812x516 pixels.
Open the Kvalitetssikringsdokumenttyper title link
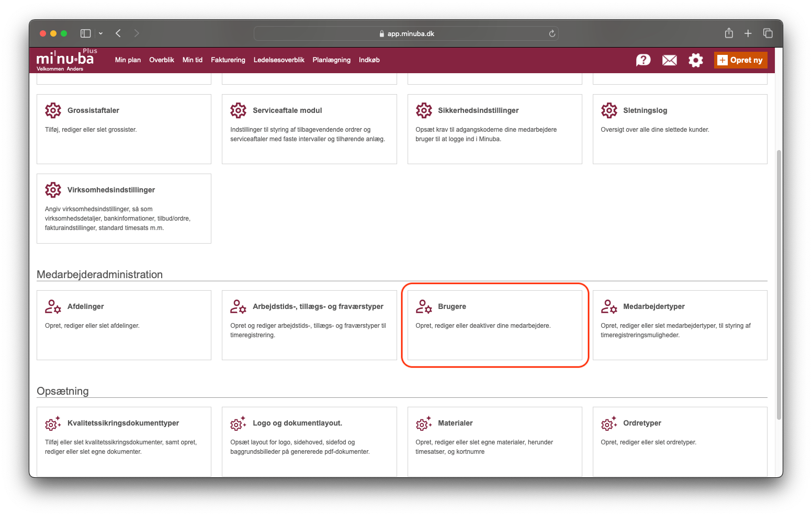(x=123, y=423)
